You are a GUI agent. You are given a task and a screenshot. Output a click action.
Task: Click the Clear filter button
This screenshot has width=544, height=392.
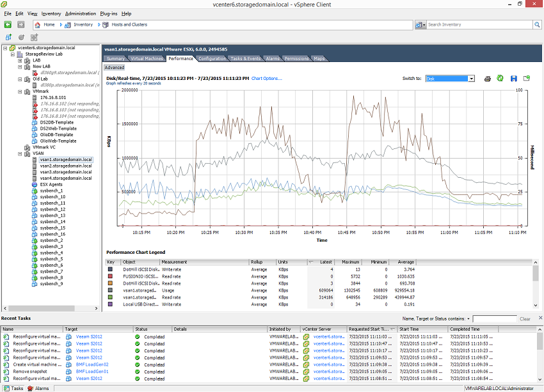(525, 319)
